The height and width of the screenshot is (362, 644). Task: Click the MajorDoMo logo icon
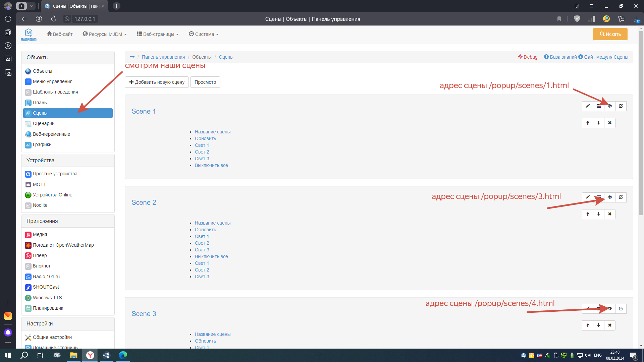pos(29,35)
